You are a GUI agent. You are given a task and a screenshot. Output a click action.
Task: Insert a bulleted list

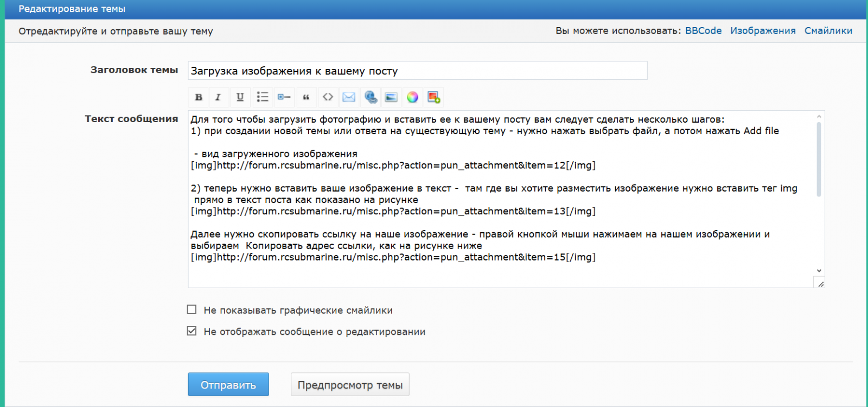(x=263, y=97)
